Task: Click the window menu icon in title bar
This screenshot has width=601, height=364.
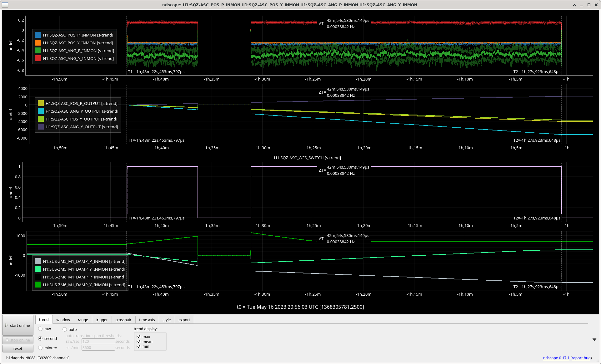Action: tap(5, 5)
